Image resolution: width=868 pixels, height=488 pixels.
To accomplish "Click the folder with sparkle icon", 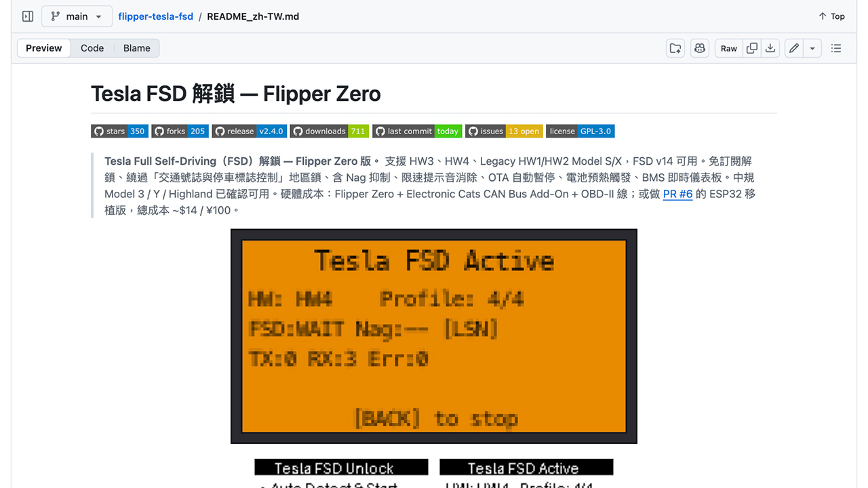I will (675, 48).
